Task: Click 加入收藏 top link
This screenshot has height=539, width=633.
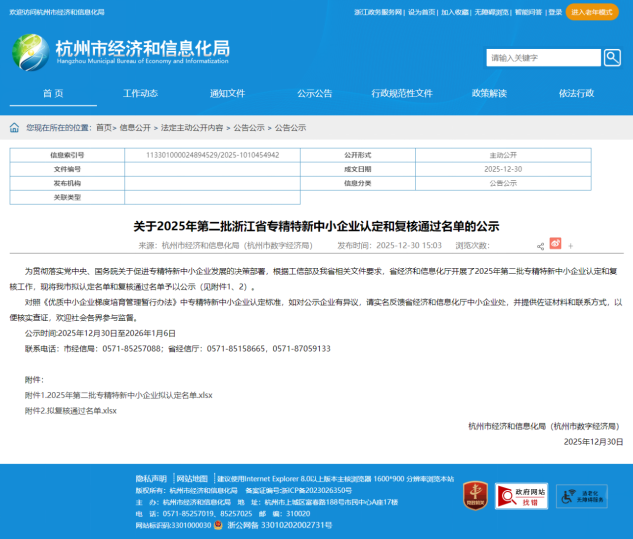Action: (x=455, y=12)
